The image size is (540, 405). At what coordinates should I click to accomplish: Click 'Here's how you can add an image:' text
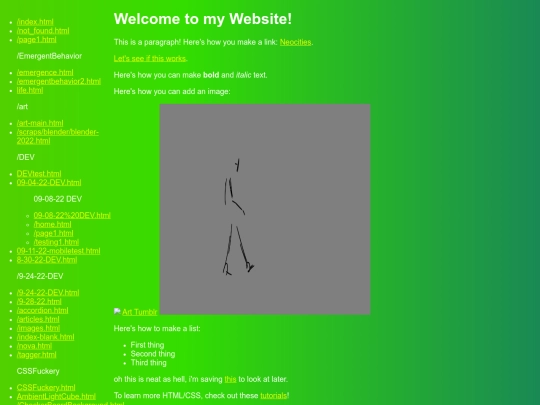pyautogui.click(x=172, y=92)
